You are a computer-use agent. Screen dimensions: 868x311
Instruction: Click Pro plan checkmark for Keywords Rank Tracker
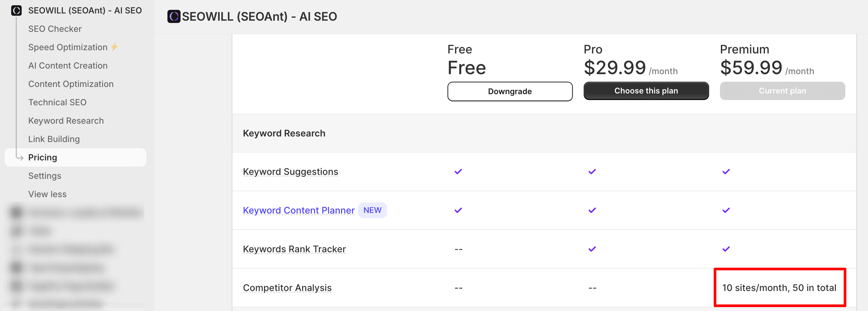point(592,249)
